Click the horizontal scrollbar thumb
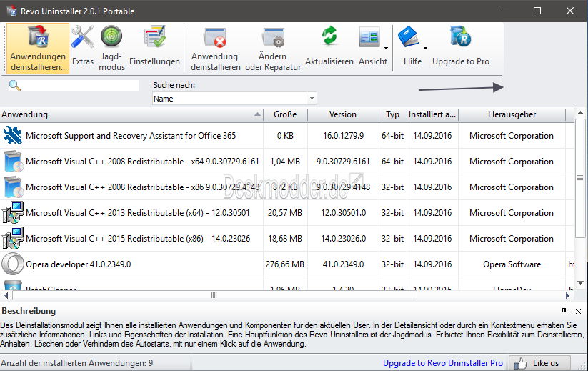This screenshot has width=588, height=371. 214,296
